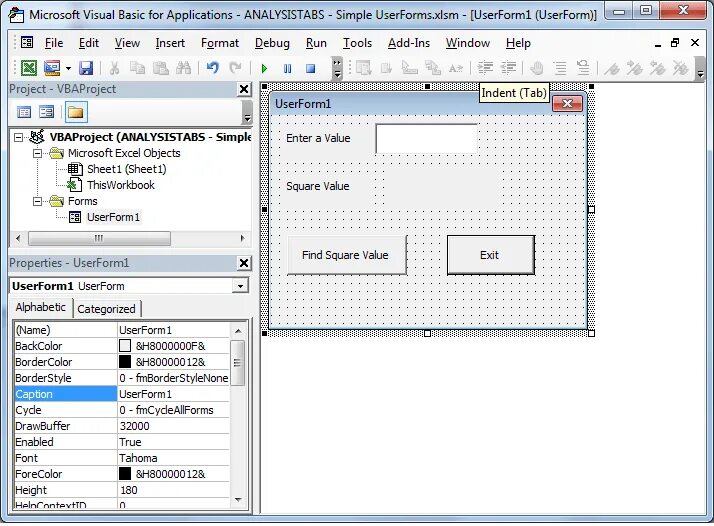Click the Uncomment Block icon
Viewport: 714px width, 526px height.
[x=583, y=68]
